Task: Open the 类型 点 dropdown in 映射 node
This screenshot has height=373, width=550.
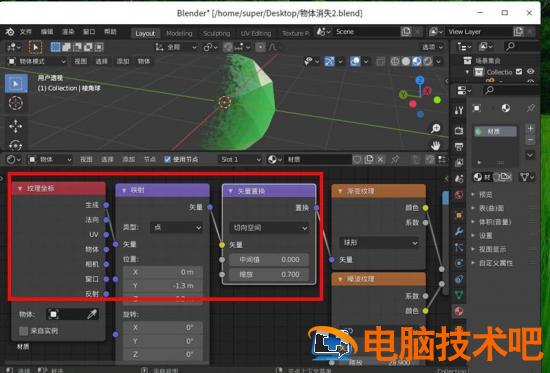Action: coord(177,228)
